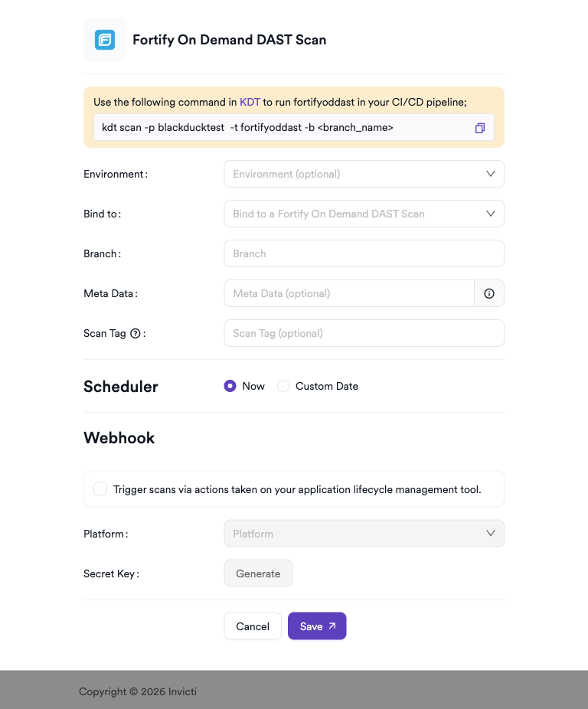Click the Generate secret key button

(258, 573)
